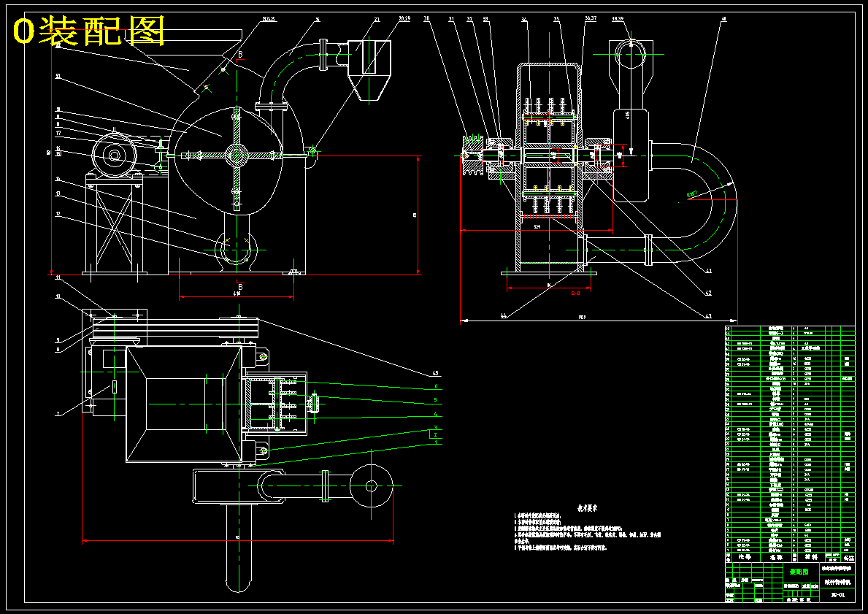The image size is (868, 614).
Task: Select part callout number "7" in plan view
Action: pos(58,413)
